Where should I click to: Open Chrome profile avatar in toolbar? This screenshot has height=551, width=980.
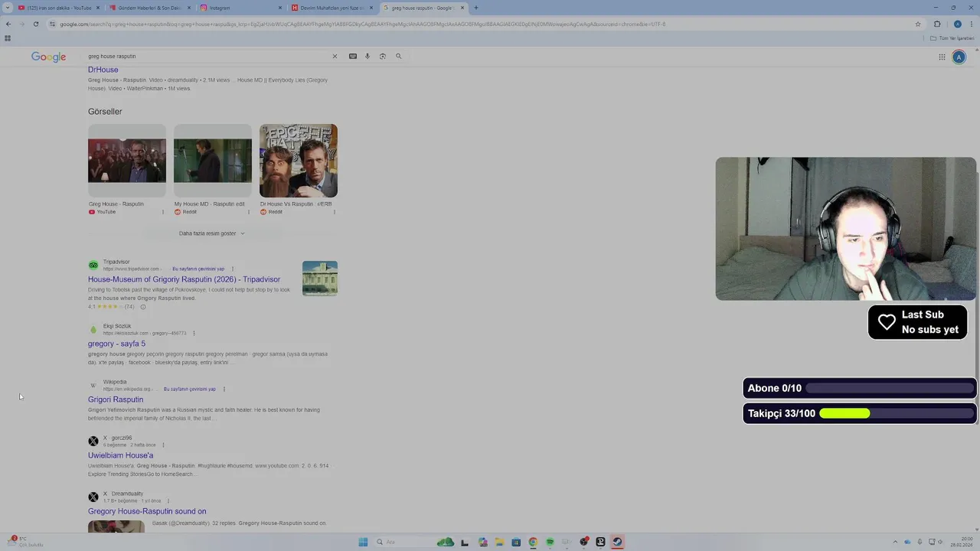957,24
